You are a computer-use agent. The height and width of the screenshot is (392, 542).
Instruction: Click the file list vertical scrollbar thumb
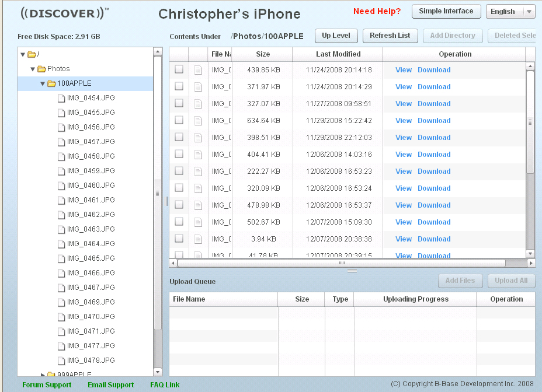[530, 122]
